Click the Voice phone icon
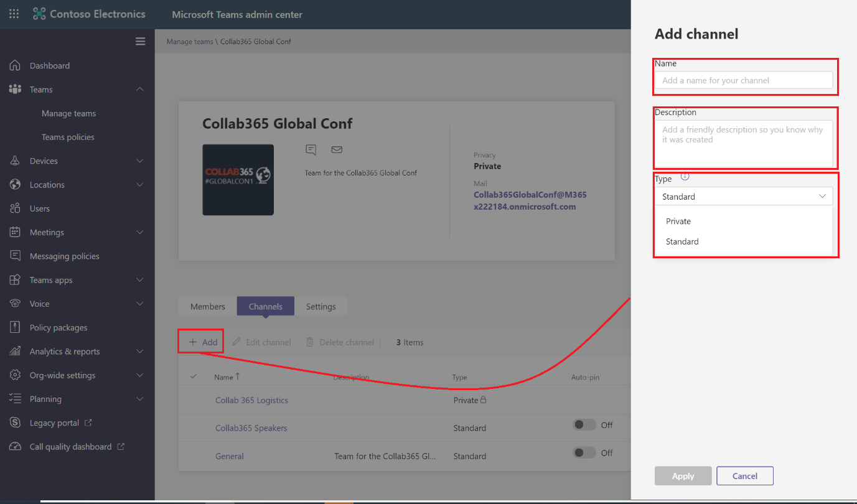This screenshot has height=504, width=857. click(x=16, y=304)
